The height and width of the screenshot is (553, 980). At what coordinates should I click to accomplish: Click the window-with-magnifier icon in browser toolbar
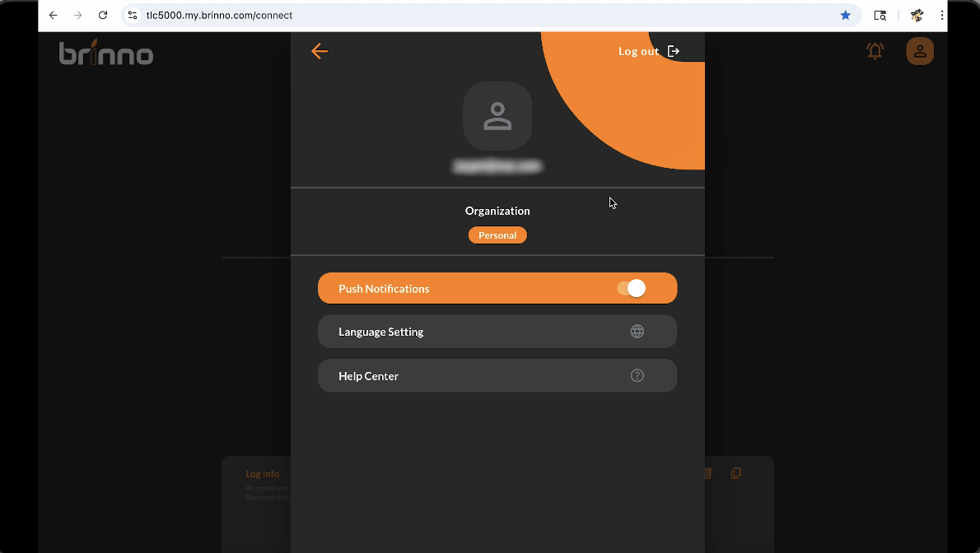[880, 15]
